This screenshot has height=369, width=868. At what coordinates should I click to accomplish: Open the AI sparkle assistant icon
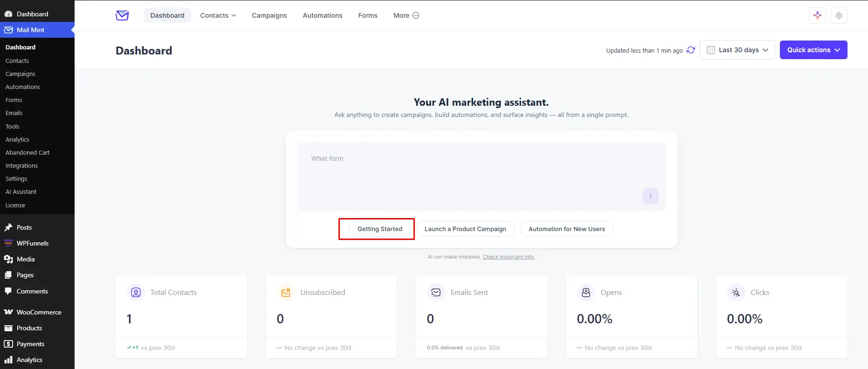pyautogui.click(x=817, y=15)
